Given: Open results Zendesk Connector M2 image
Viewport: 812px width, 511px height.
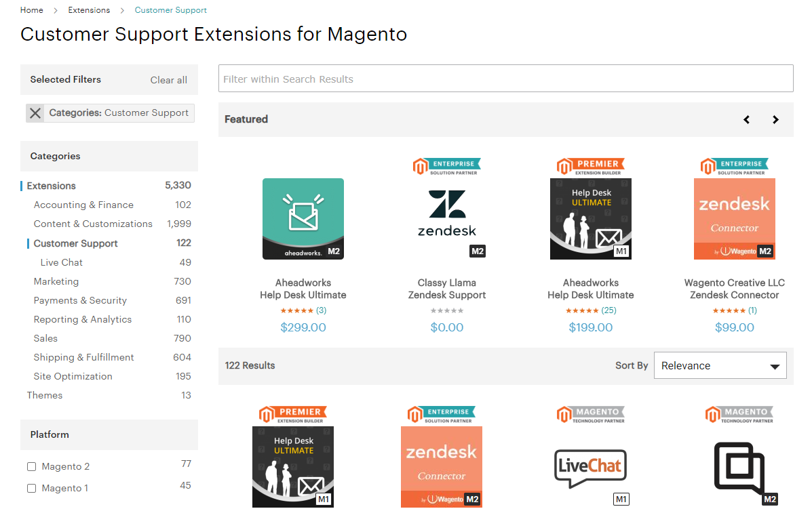Looking at the screenshot, I should pos(442,467).
